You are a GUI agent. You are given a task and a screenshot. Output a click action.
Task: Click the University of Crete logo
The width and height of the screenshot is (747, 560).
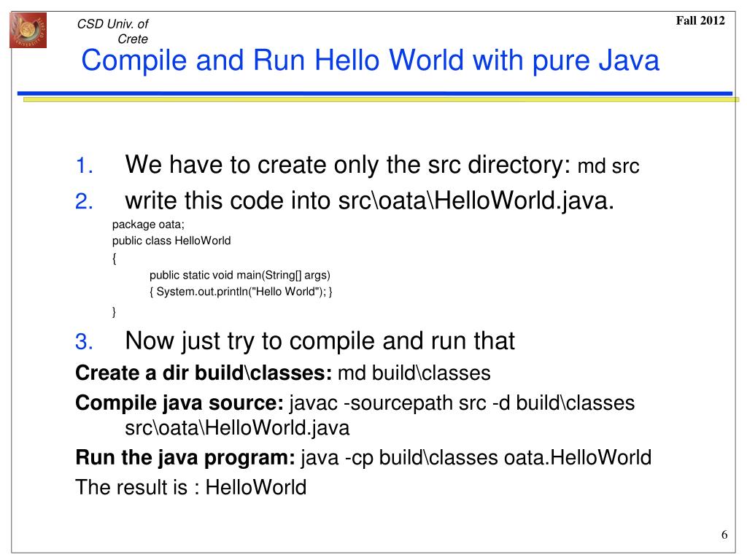[28, 31]
